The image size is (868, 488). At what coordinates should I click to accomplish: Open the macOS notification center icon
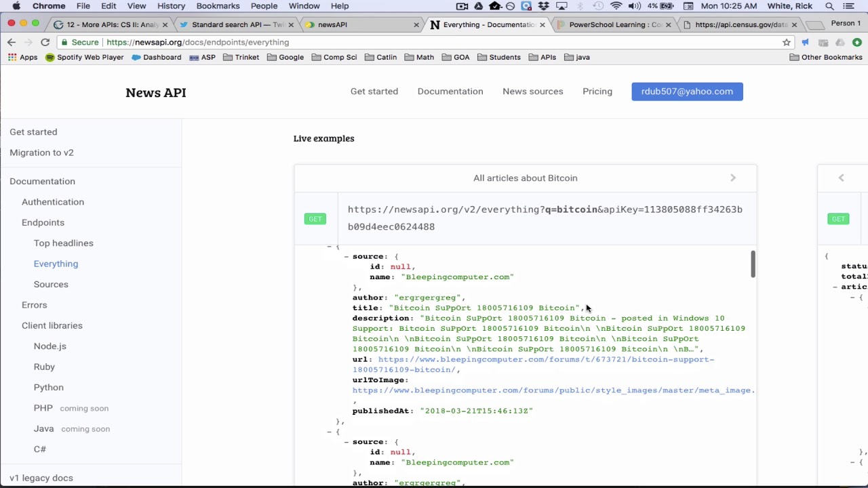point(848,6)
